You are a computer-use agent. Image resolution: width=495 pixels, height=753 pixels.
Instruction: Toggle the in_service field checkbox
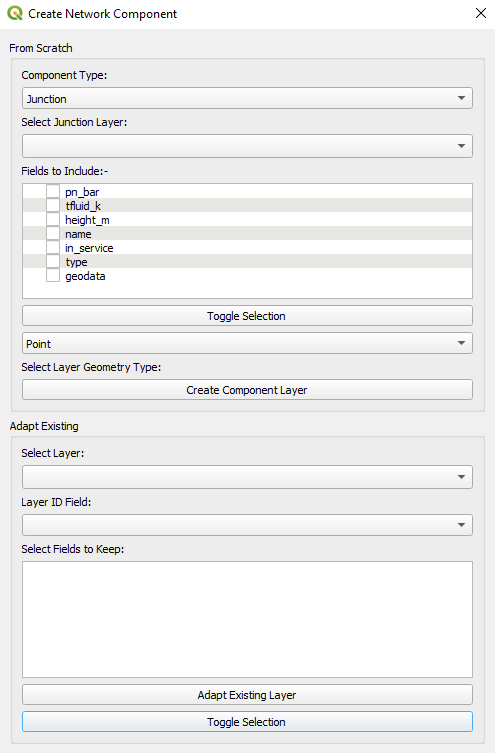pos(53,247)
